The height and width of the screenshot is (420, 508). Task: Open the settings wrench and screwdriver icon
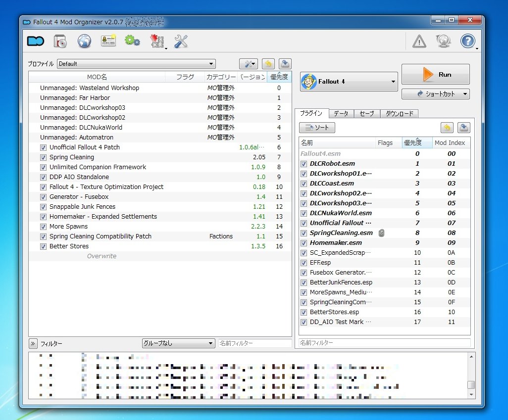click(181, 42)
